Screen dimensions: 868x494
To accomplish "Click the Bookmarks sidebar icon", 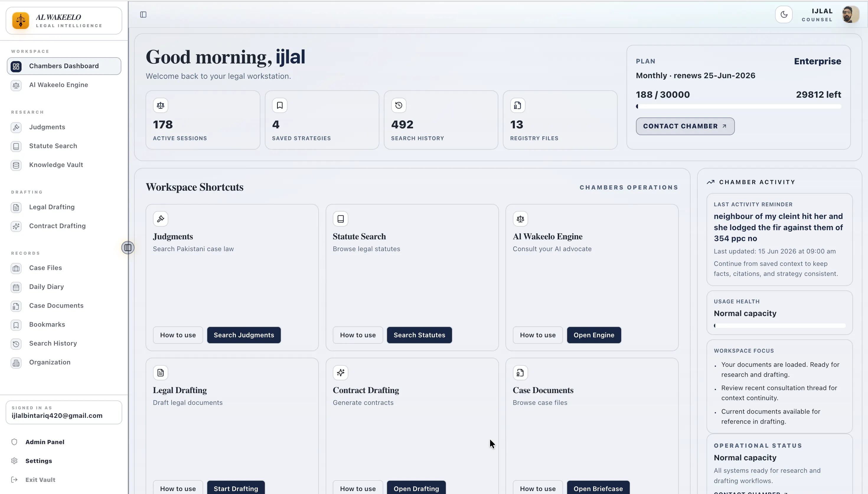I will click(x=16, y=325).
